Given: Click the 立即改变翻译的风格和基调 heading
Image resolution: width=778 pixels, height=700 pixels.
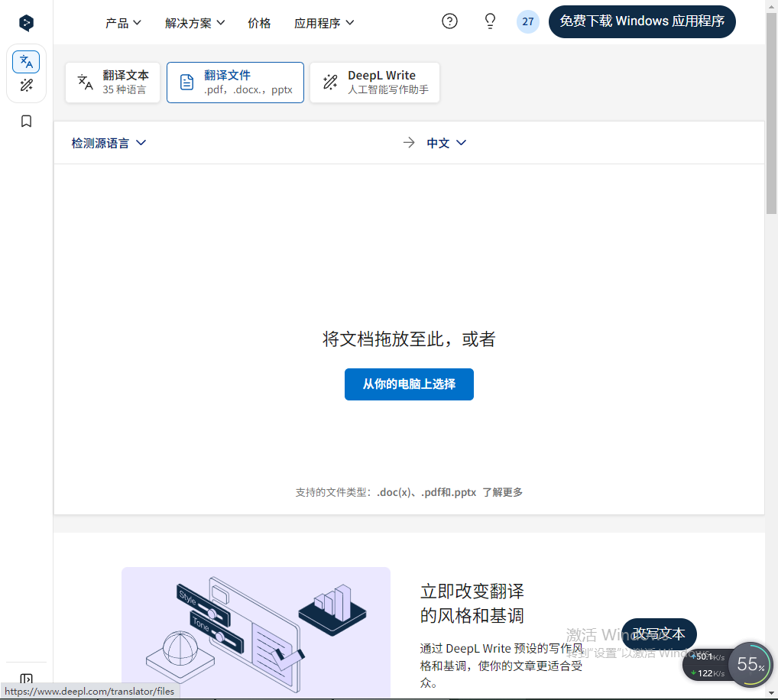Looking at the screenshot, I should (x=472, y=603).
